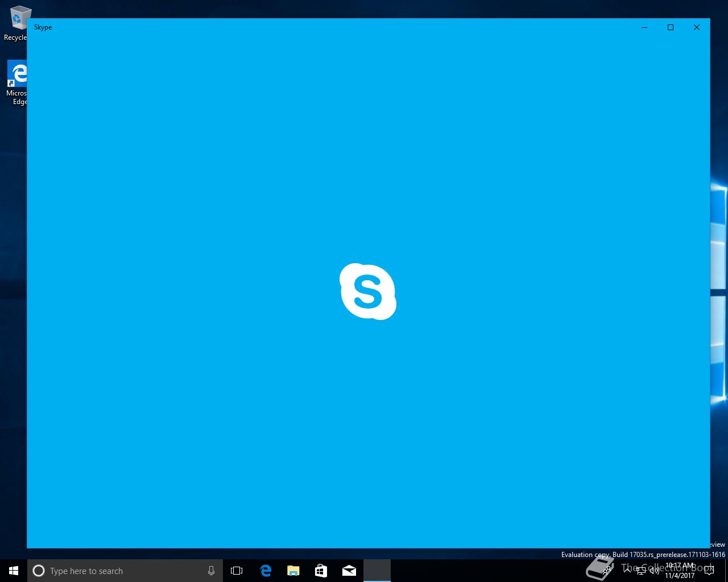Close the Skype window
Screen dimensions: 728x582
(x=697, y=27)
